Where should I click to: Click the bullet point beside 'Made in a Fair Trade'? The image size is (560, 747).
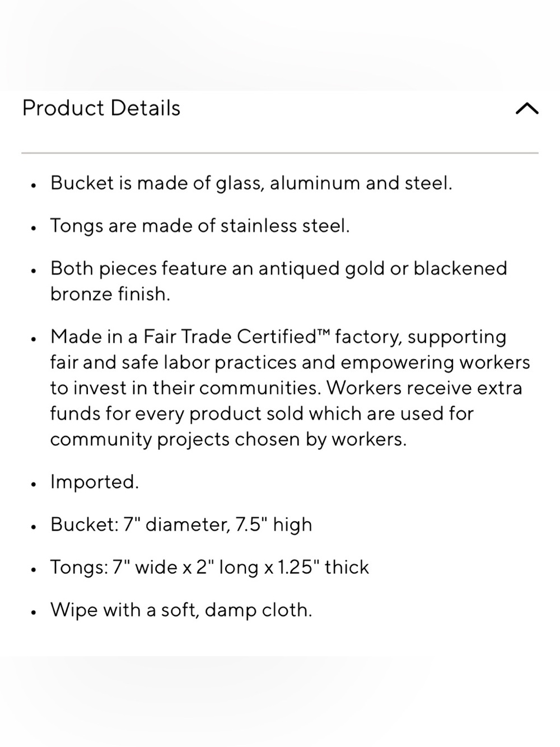(34, 339)
